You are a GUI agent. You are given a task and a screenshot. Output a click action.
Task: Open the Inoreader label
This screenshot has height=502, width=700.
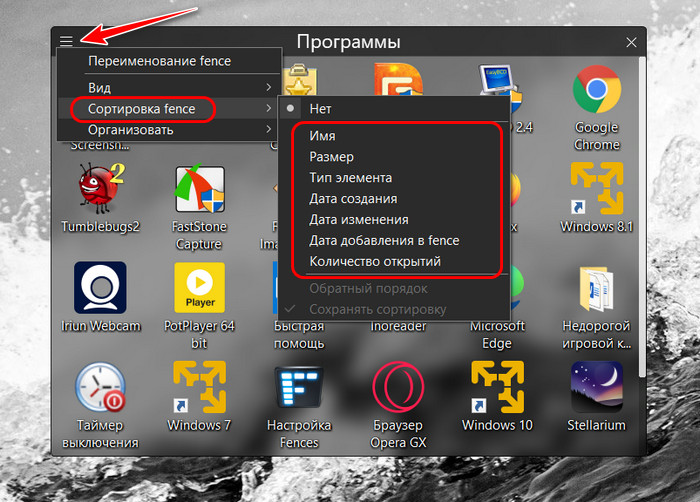398,326
